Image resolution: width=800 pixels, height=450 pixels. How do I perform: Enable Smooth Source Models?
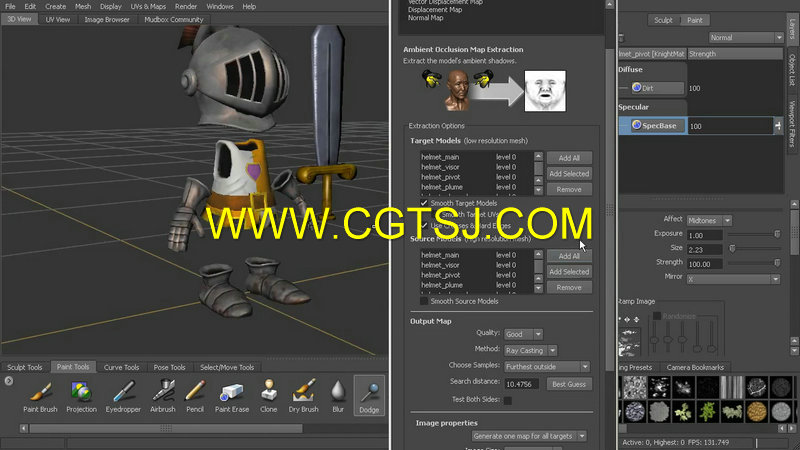coord(424,301)
